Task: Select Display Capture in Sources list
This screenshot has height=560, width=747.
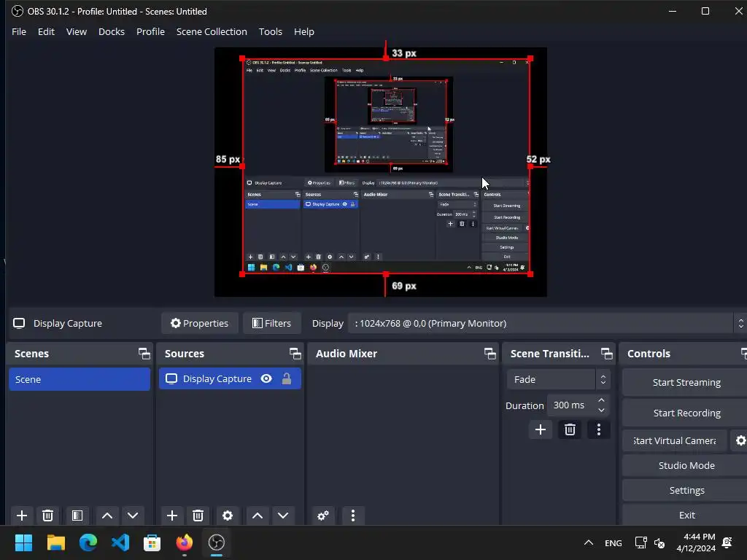Action: pos(230,378)
